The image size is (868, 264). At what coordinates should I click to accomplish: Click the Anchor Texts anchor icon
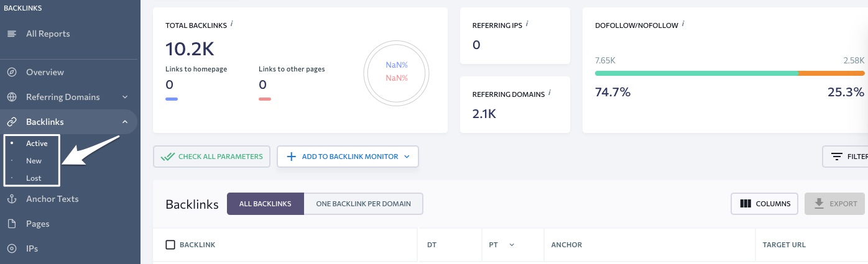pyautogui.click(x=11, y=199)
